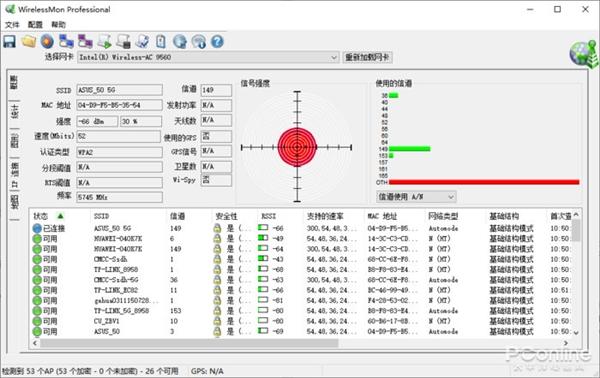600x378 pixels.
Task: Open the network adapter selection dropdown
Action: [208, 57]
